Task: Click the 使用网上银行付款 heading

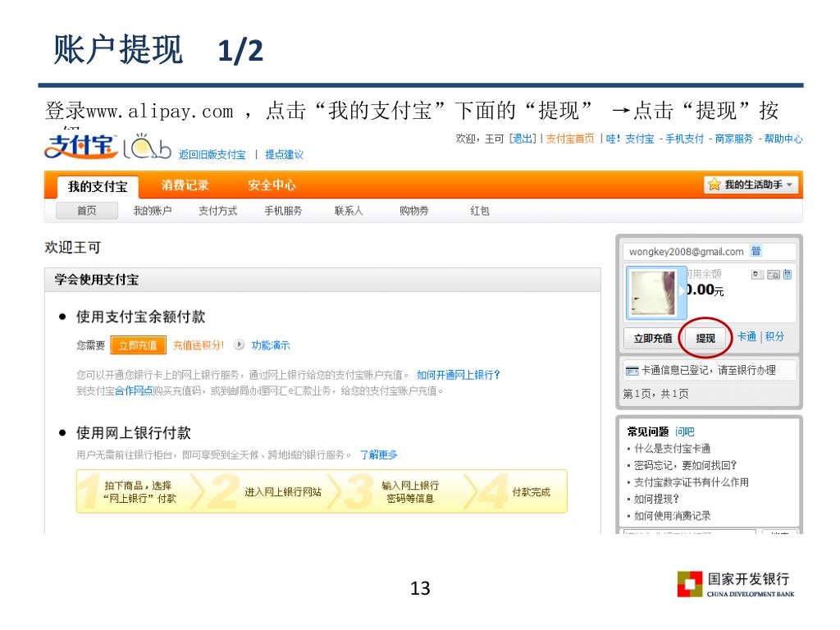Action: coord(134,432)
